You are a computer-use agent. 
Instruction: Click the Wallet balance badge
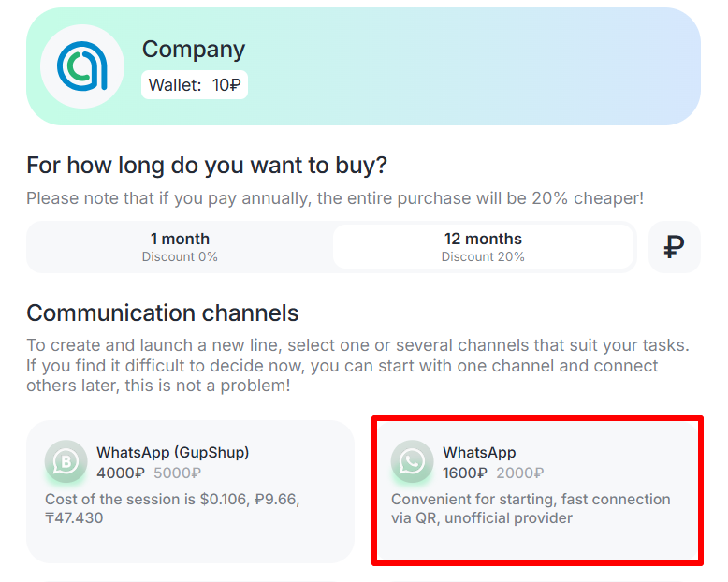coord(195,85)
